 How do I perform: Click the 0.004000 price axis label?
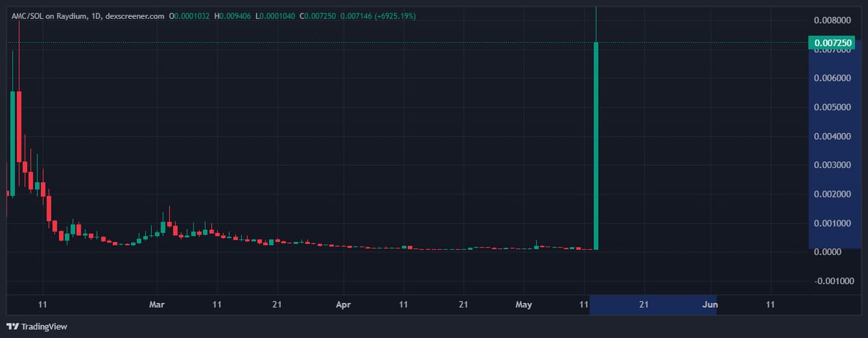[833, 136]
